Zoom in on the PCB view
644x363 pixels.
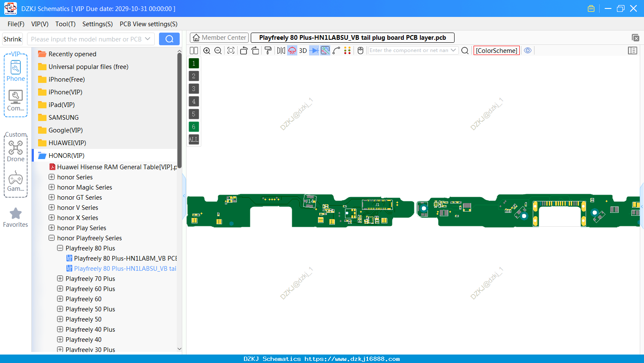click(x=207, y=50)
